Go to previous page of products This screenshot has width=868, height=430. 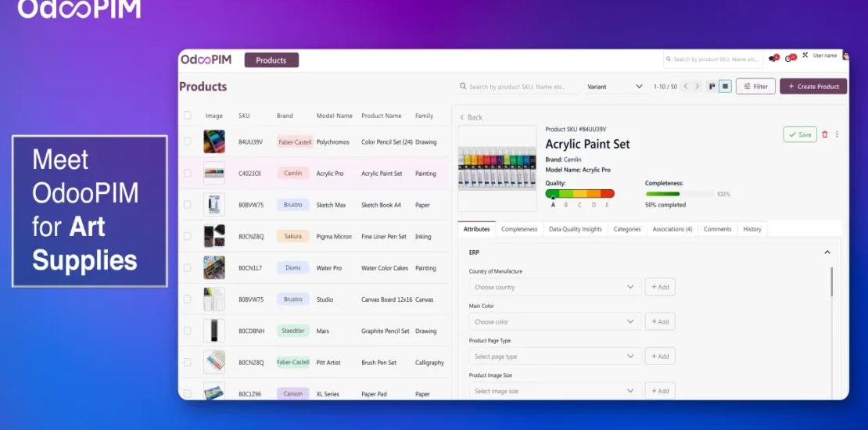tap(686, 86)
